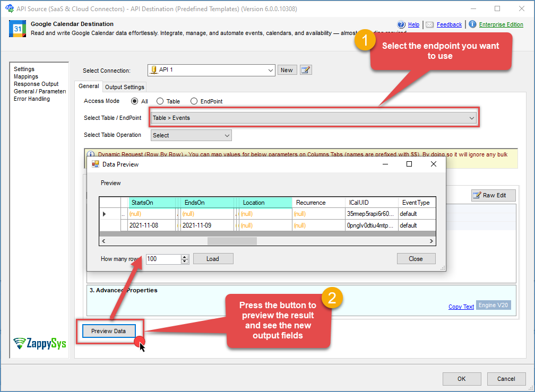Click the Google Calendar logo icon
Image resolution: width=535 pixels, height=392 pixels.
[17, 29]
